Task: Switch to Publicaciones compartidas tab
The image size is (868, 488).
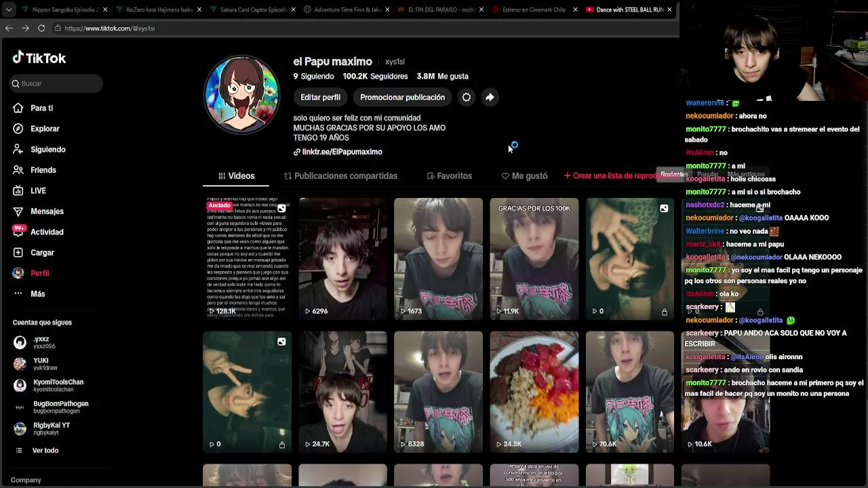Action: coord(340,176)
